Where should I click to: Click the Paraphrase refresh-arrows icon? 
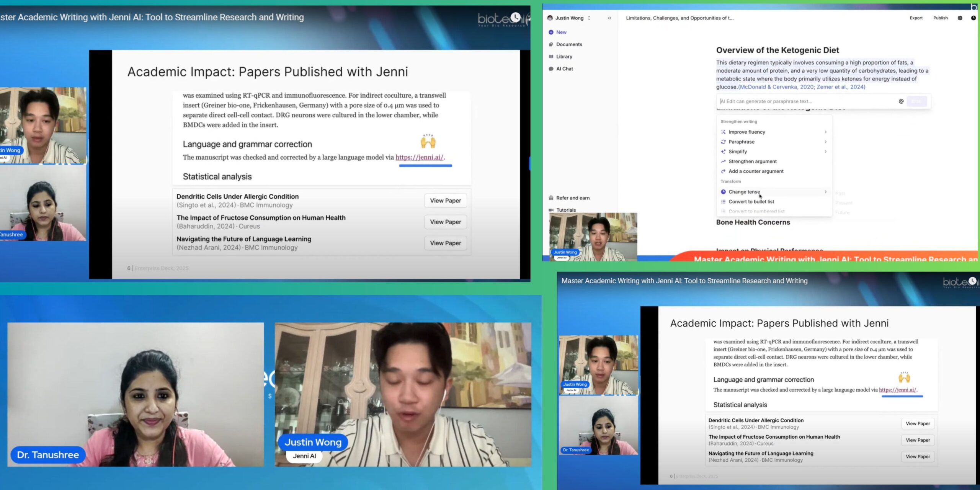pos(723,142)
